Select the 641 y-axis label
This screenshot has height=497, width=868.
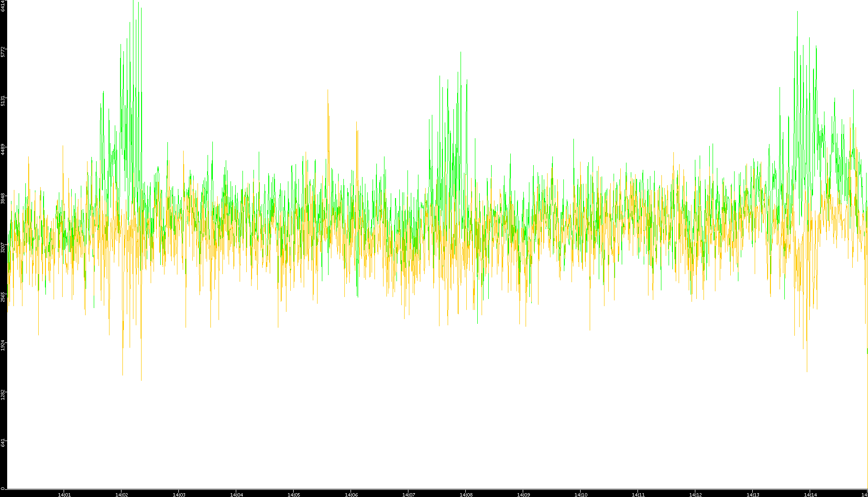click(3, 443)
